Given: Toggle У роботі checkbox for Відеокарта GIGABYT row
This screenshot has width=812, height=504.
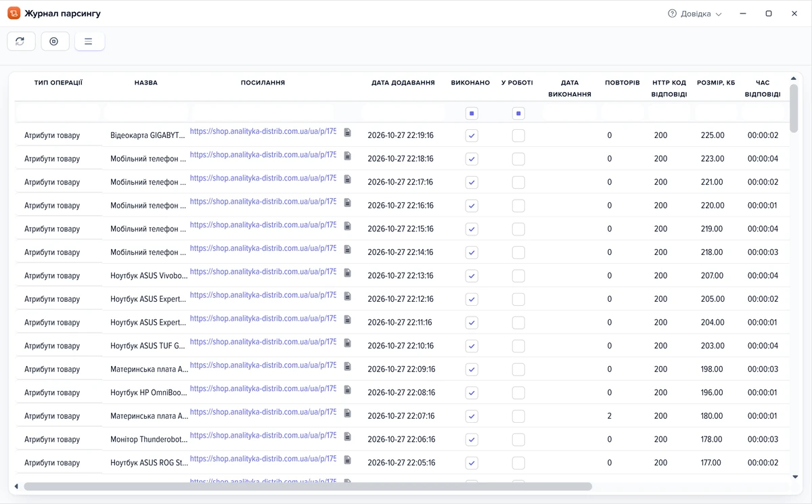Looking at the screenshot, I should (x=518, y=136).
